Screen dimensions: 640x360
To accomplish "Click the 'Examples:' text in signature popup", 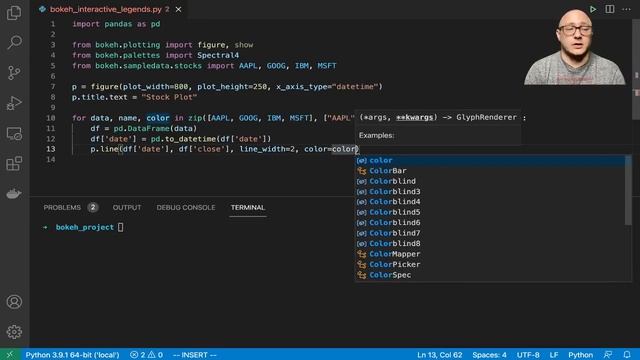I will coord(376,136).
